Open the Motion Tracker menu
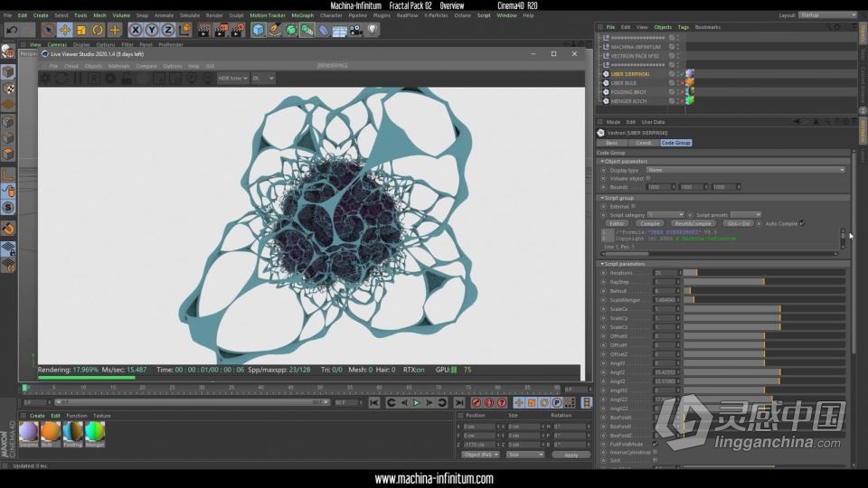 coord(268,15)
